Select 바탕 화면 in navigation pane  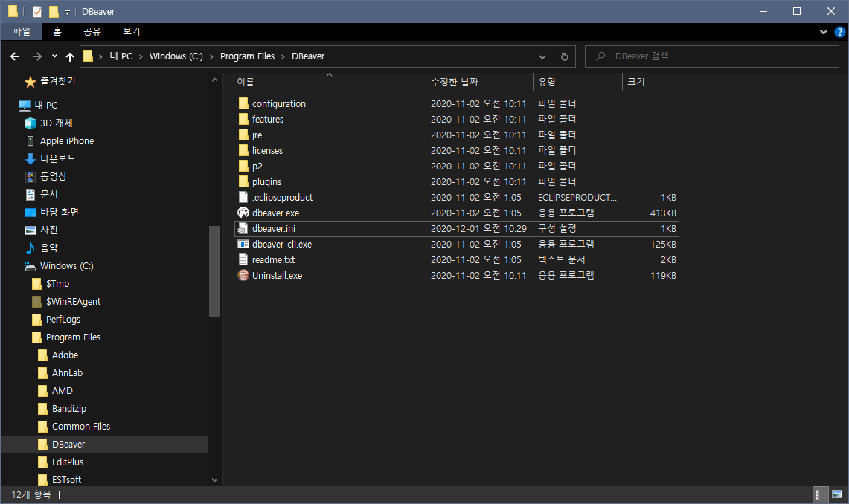pyautogui.click(x=59, y=213)
